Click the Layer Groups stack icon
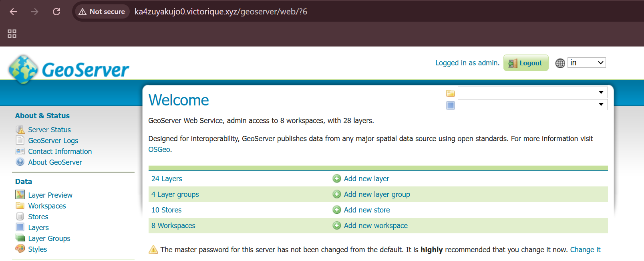 pyautogui.click(x=20, y=238)
